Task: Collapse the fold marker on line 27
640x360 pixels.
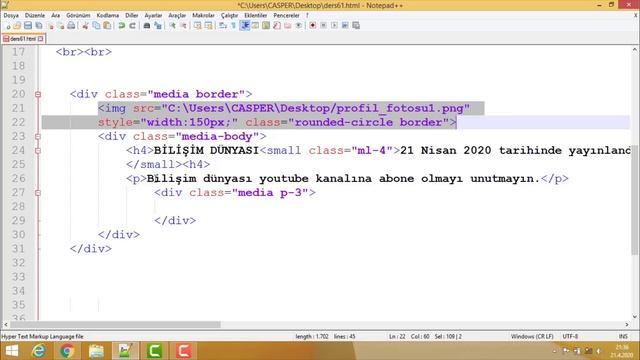Action: [x=38, y=193]
